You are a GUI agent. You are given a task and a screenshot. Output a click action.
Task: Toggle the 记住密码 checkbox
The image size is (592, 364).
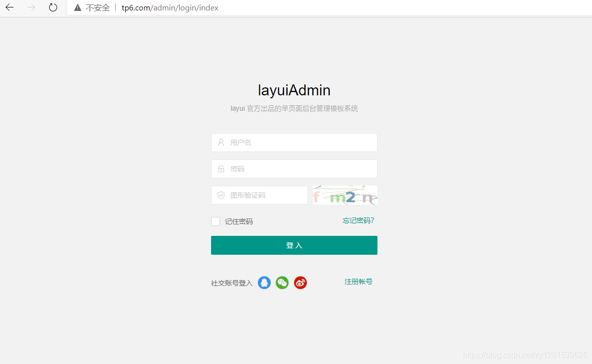(x=216, y=221)
